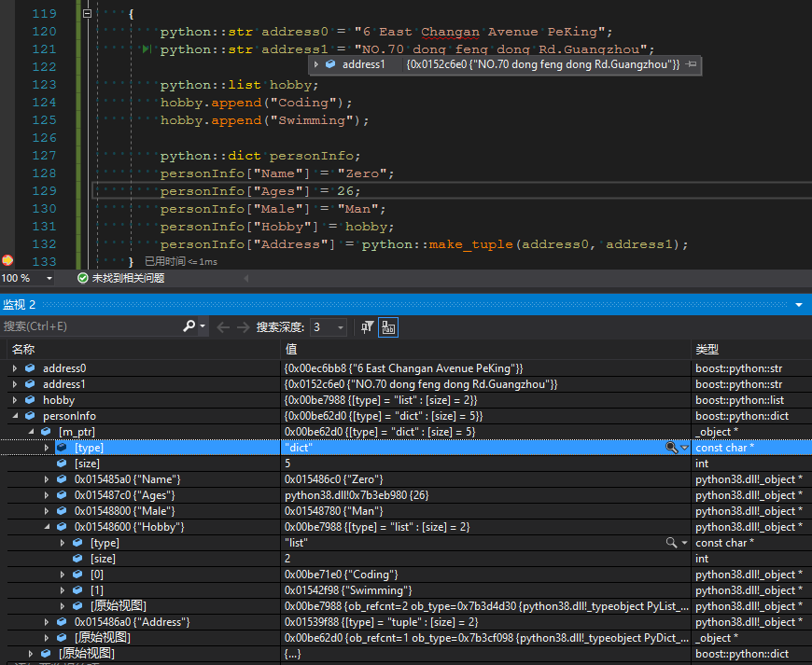
Task: Expand the {"Name"} dictionary entry
Action: (x=46, y=479)
